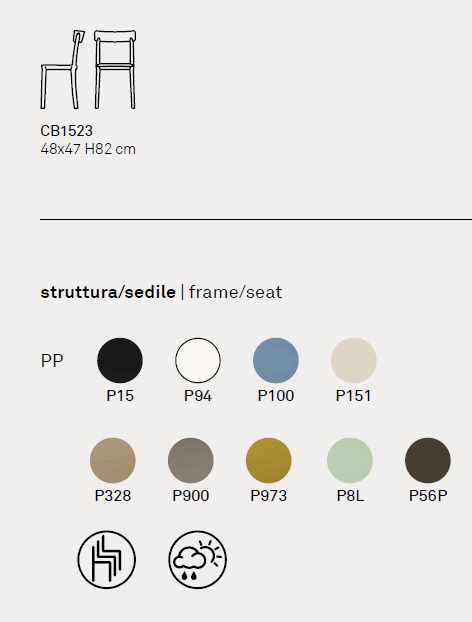The height and width of the screenshot is (622, 472).
Task: Click the outdoor weather-resistant icon
Action: coord(198,560)
